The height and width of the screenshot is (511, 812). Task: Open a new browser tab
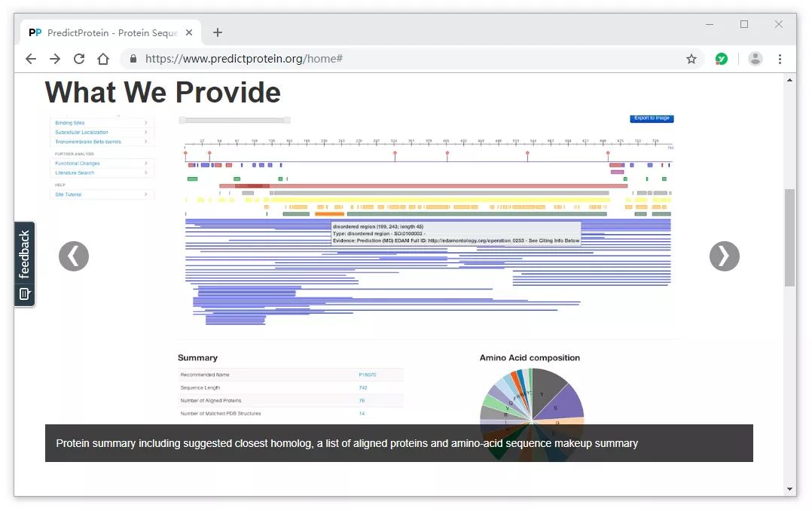tap(218, 32)
